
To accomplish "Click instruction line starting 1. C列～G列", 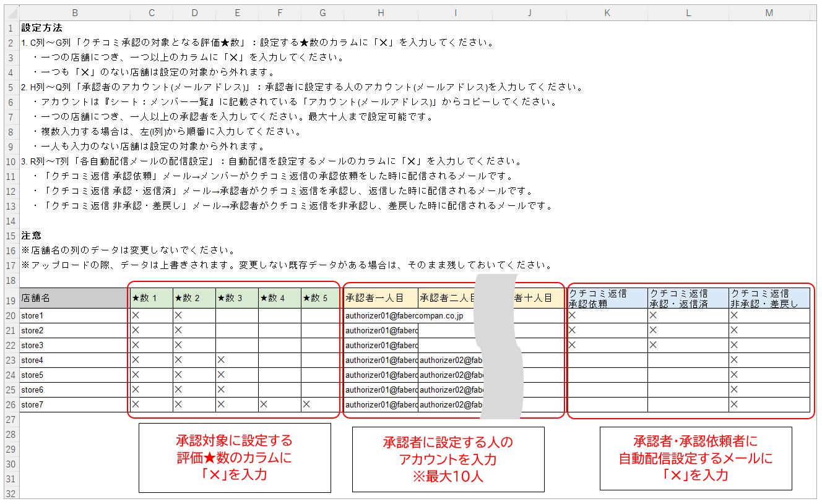I will pos(257,43).
